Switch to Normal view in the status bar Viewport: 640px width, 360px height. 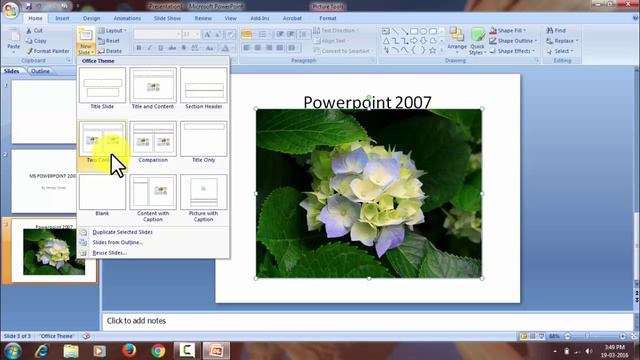(x=523, y=336)
